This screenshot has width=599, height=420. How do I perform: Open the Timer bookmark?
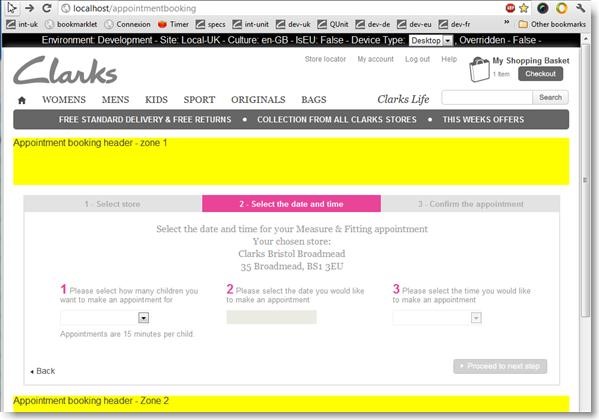pos(173,24)
